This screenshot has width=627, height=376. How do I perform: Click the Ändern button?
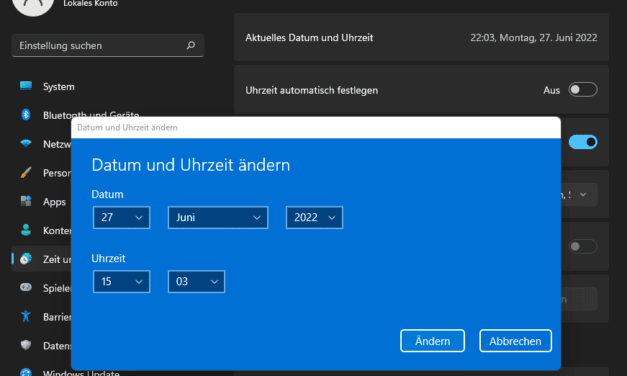click(x=432, y=341)
